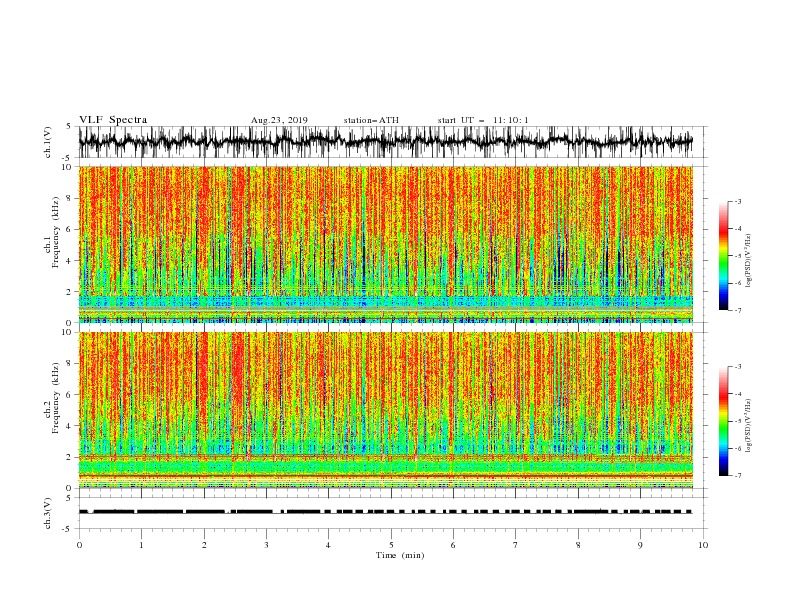The width and height of the screenshot is (792, 612).
Task: Click the "-3" label on ch.1 colorbar
Action: 738,201
